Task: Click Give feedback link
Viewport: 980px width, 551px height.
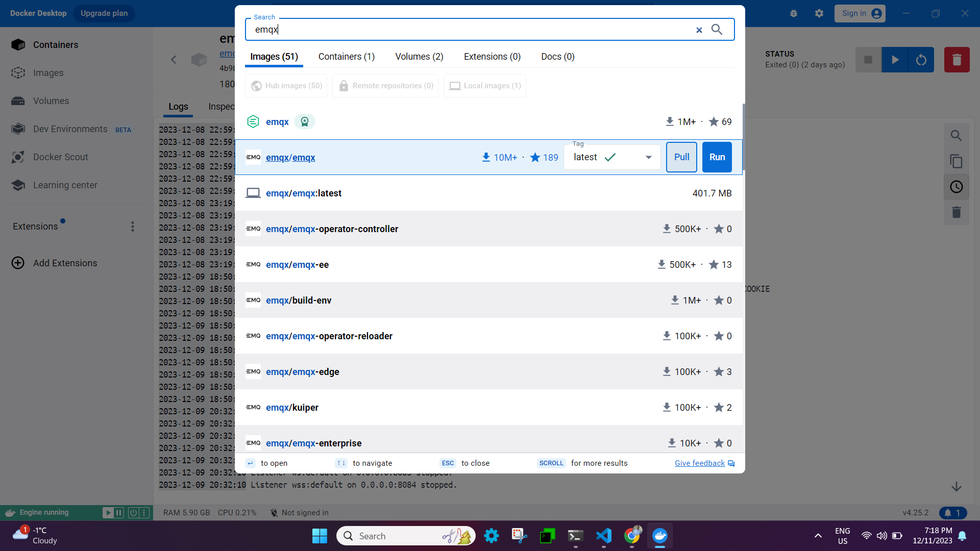Action: click(x=704, y=463)
